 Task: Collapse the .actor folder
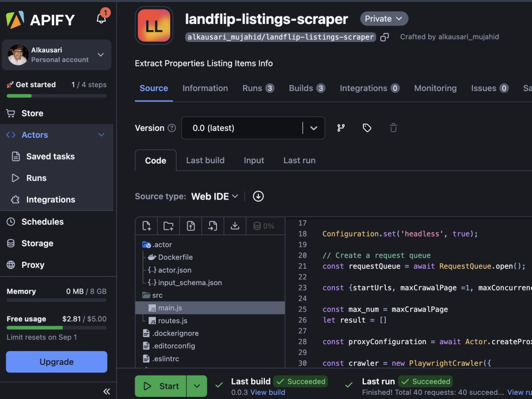coord(157,245)
